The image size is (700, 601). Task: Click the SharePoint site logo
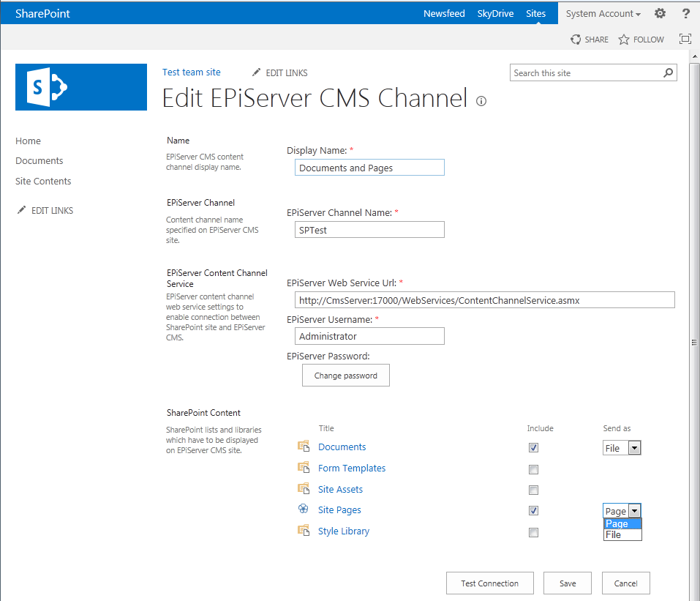81,87
